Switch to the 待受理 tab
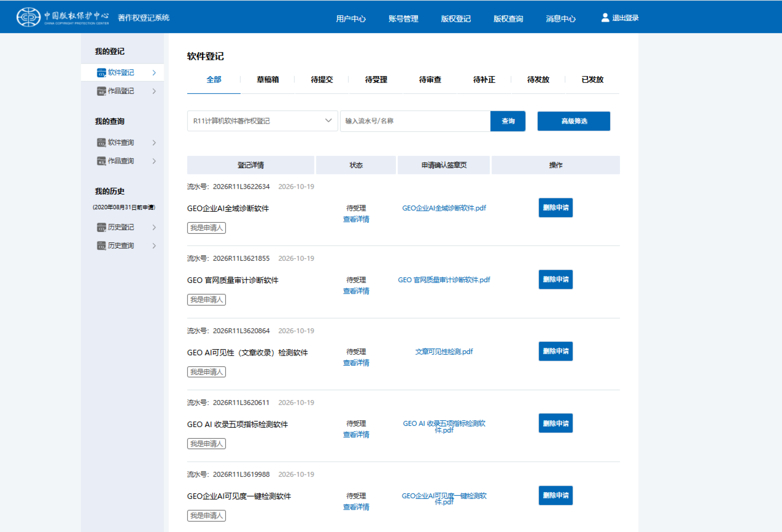The height and width of the screenshot is (532, 782). (x=376, y=79)
